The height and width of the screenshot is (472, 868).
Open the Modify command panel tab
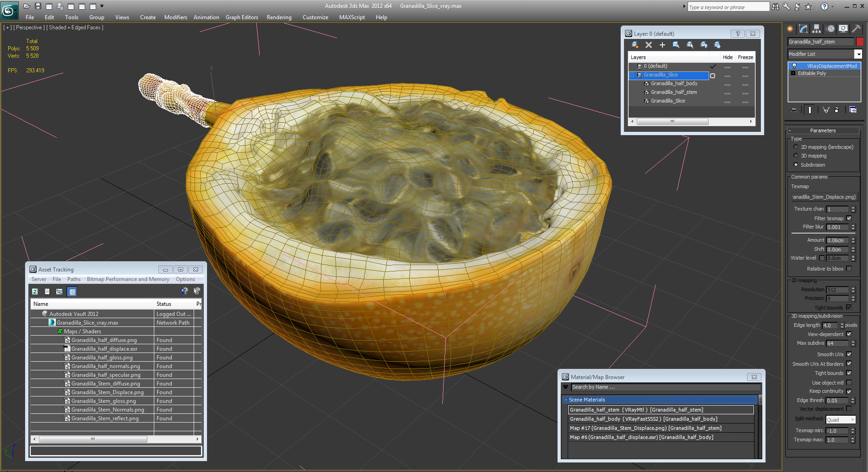(x=803, y=29)
